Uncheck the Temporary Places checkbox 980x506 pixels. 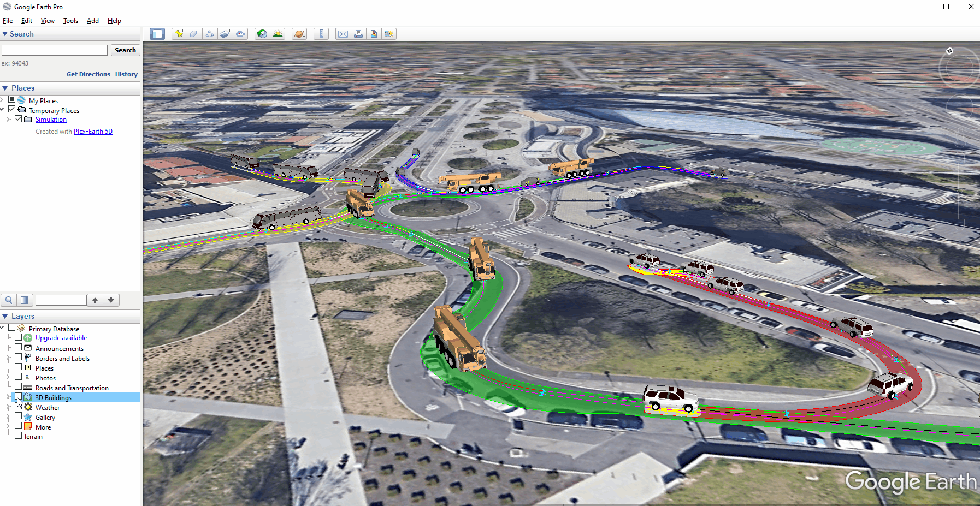tap(11, 110)
